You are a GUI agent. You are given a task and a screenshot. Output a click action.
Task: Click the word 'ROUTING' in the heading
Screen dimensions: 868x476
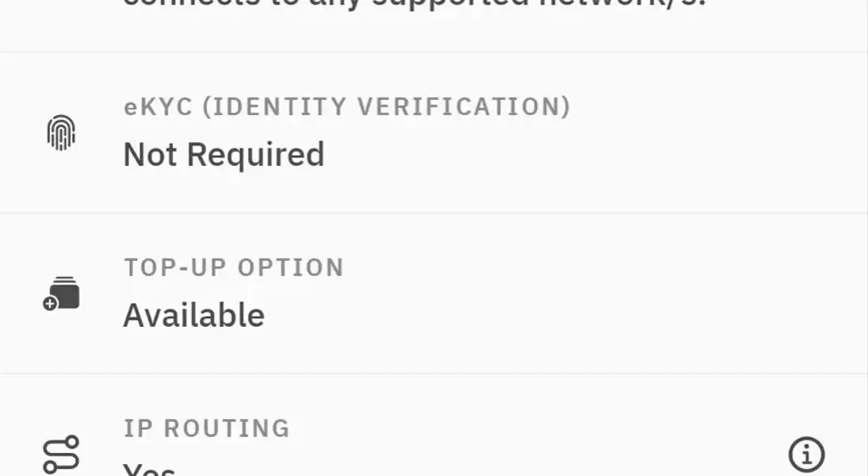point(227,428)
